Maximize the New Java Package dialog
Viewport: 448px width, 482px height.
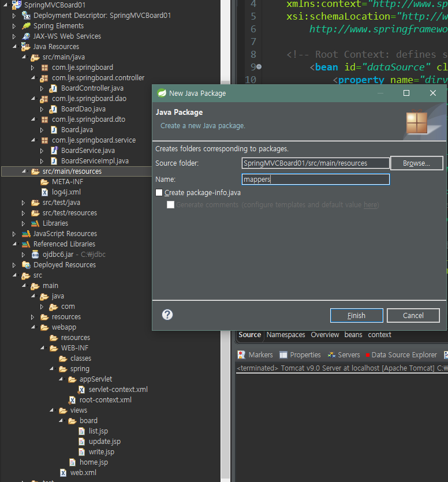coord(406,93)
